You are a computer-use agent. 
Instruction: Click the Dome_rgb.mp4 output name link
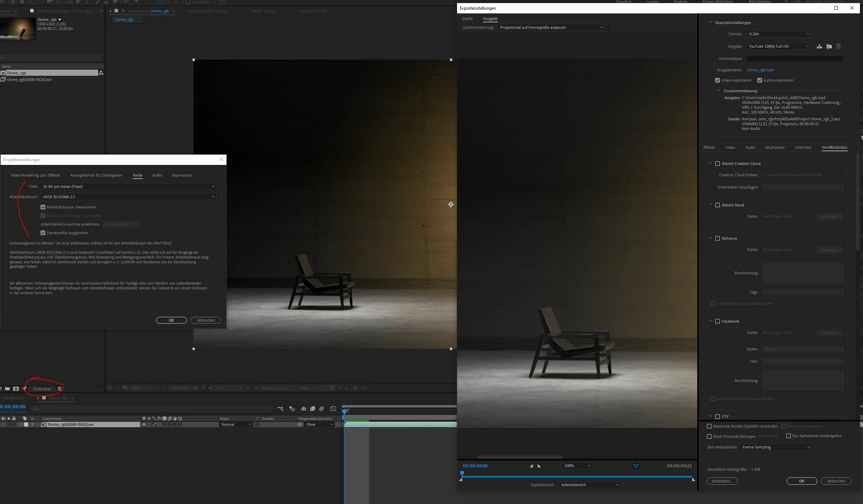760,70
